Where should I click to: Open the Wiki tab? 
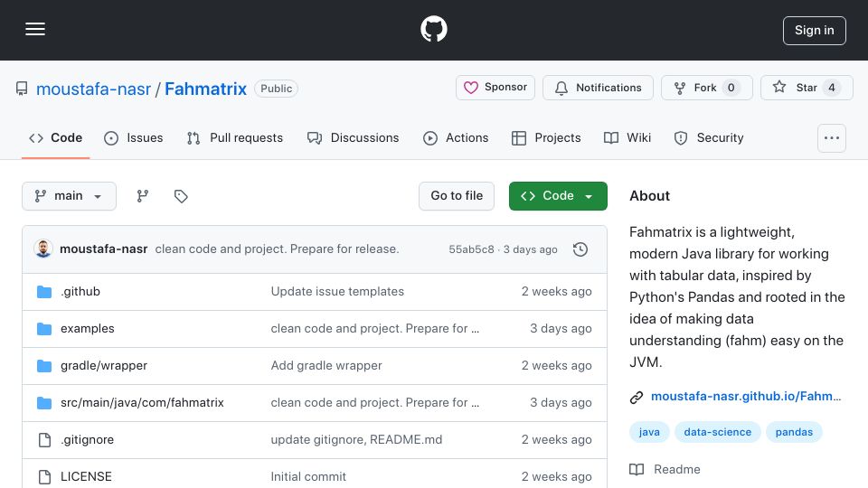pos(627,137)
